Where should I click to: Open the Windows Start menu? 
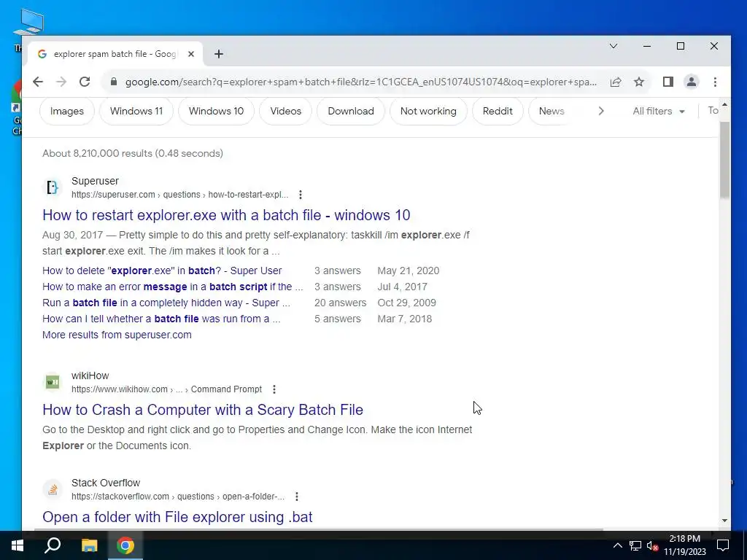pos(18,545)
